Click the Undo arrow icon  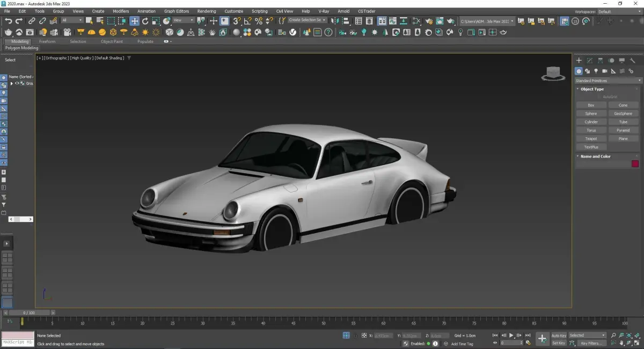(8, 21)
